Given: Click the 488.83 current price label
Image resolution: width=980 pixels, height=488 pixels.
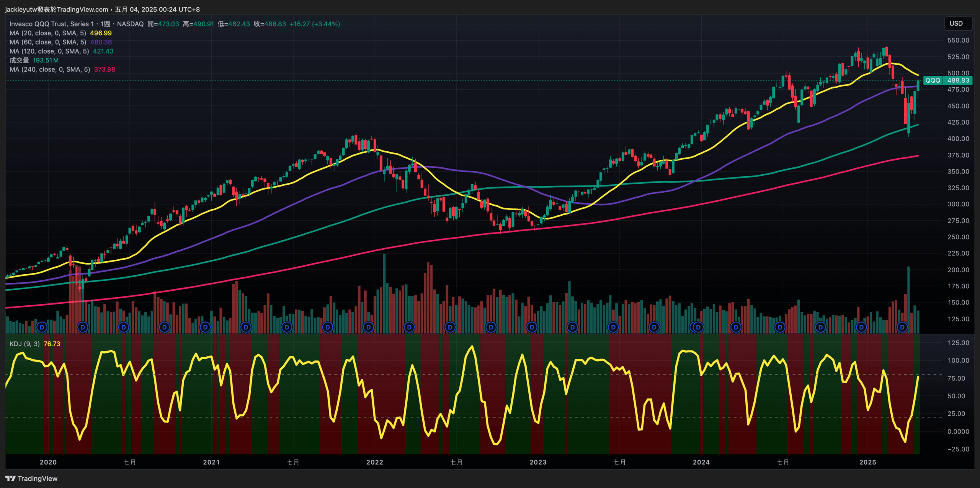Looking at the screenshot, I should point(958,80).
